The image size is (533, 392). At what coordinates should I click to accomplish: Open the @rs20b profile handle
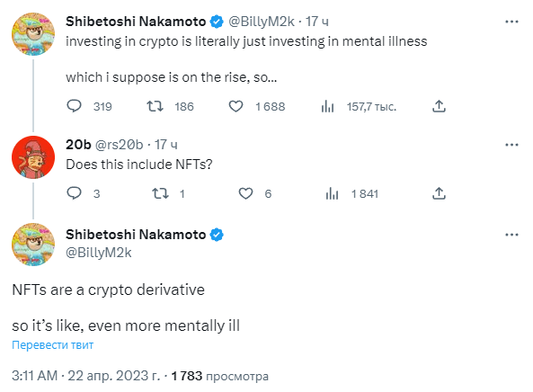coord(119,145)
